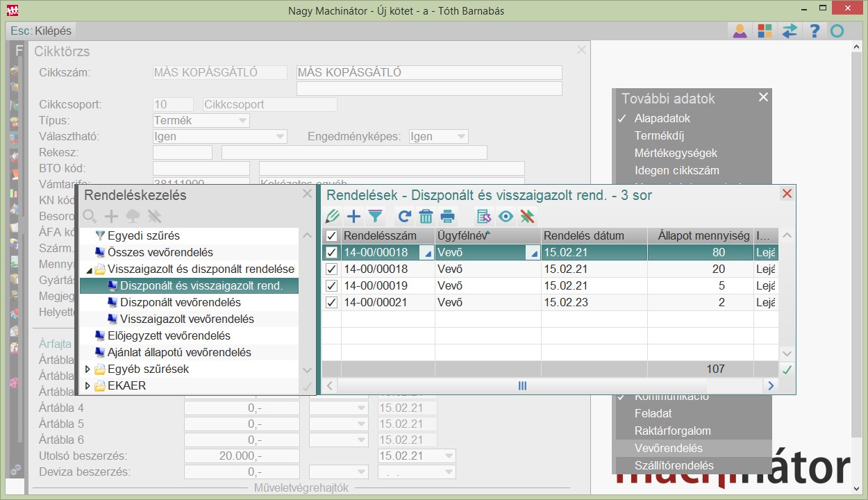Click the horizontal scrollbar thumb under orders table
The height and width of the screenshot is (500, 868).
(x=522, y=386)
